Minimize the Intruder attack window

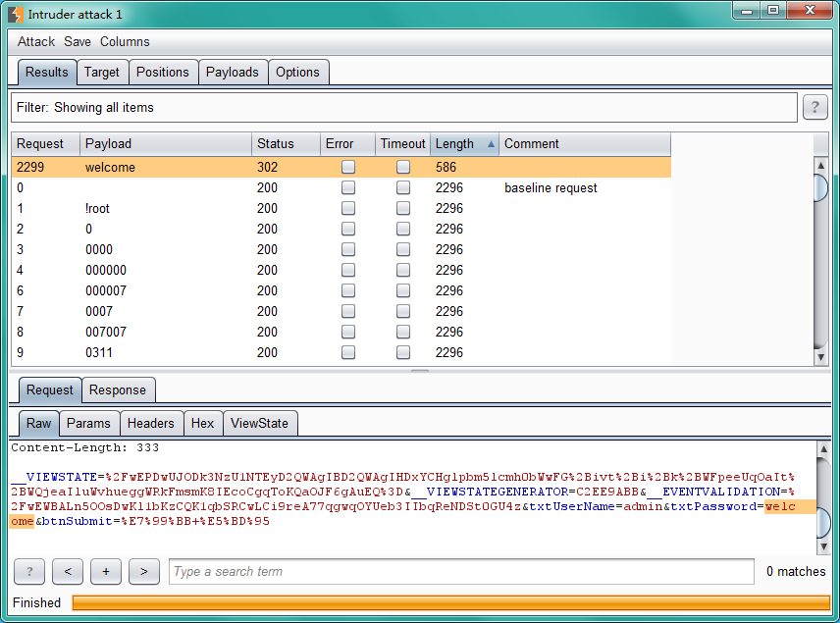pos(748,10)
